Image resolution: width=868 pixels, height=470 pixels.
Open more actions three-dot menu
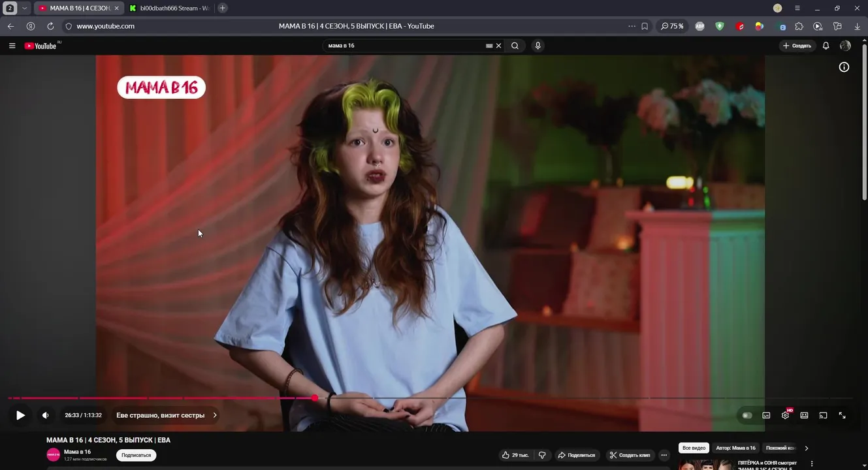[x=664, y=455]
